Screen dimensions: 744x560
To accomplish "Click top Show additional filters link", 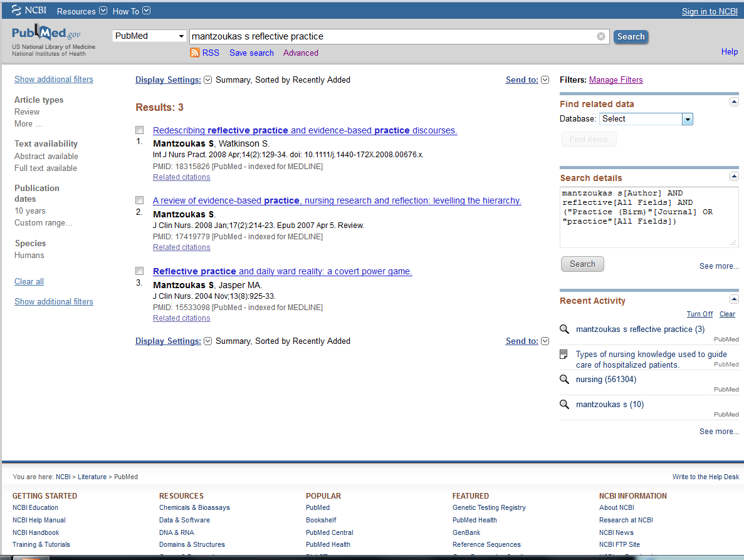I will pos(54,79).
